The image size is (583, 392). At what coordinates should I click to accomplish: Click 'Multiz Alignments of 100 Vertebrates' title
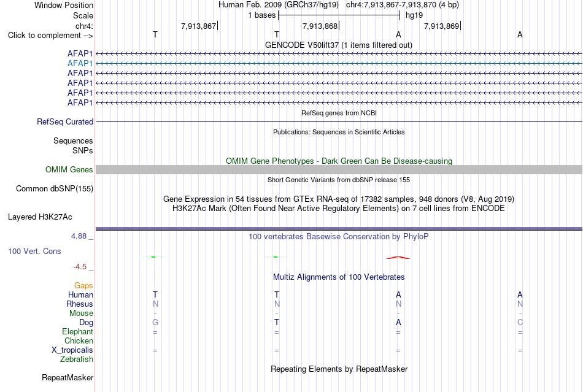[339, 277]
